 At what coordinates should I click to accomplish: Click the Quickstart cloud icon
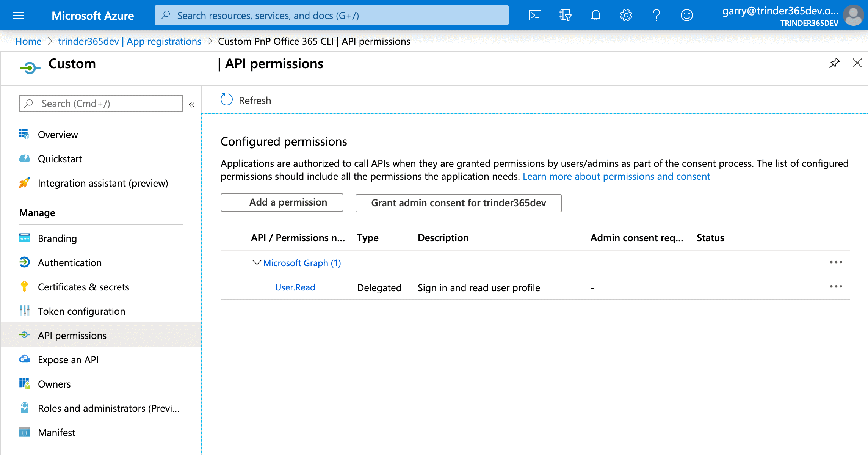[x=24, y=158]
